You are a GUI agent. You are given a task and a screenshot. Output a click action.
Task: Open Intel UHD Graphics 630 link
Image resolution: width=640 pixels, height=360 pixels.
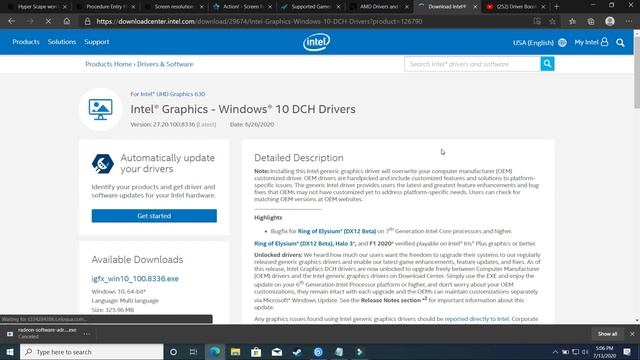(x=173, y=94)
